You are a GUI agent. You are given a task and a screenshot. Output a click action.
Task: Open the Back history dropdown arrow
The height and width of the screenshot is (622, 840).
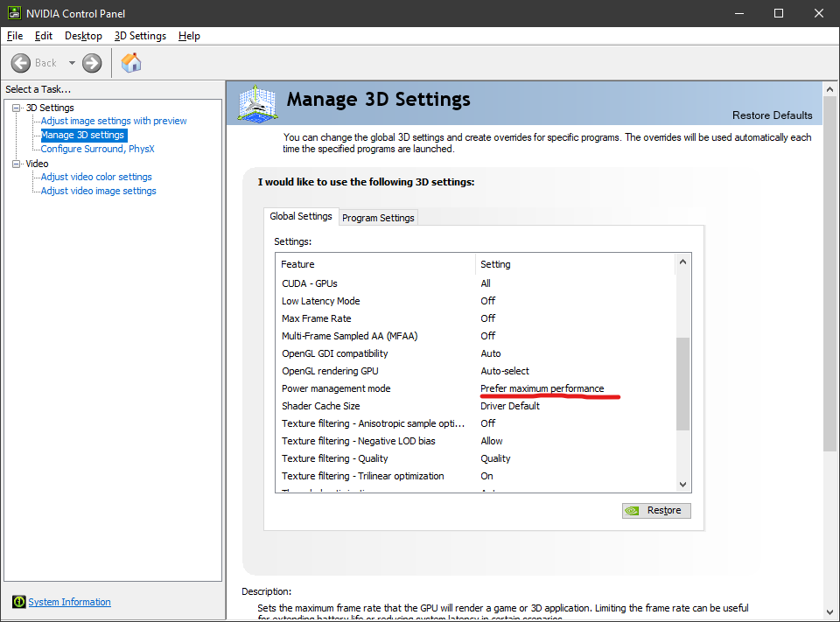[x=72, y=63]
